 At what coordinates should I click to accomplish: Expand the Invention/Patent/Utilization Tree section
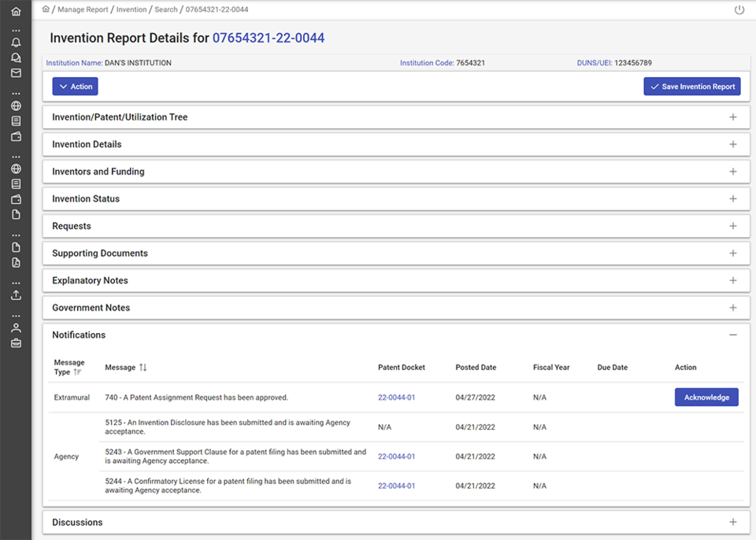pyautogui.click(x=732, y=117)
